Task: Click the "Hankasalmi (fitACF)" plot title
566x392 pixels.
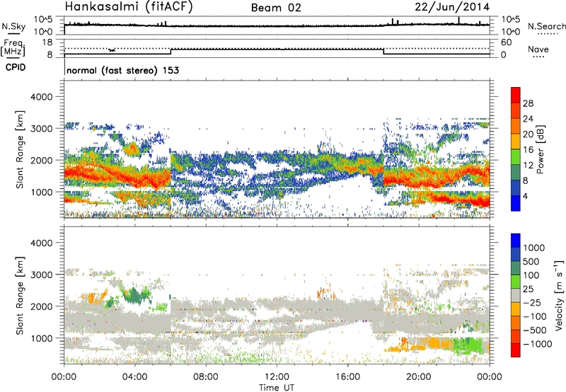Action: 129,6
